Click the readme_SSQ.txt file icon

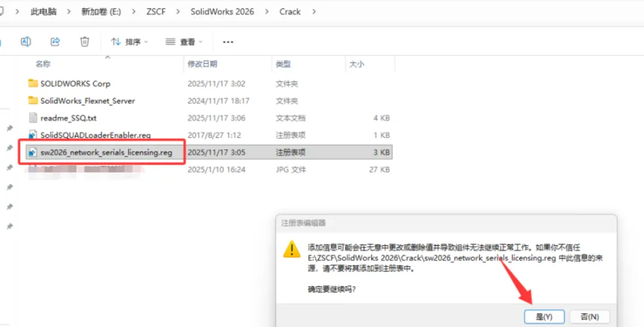[x=33, y=118]
